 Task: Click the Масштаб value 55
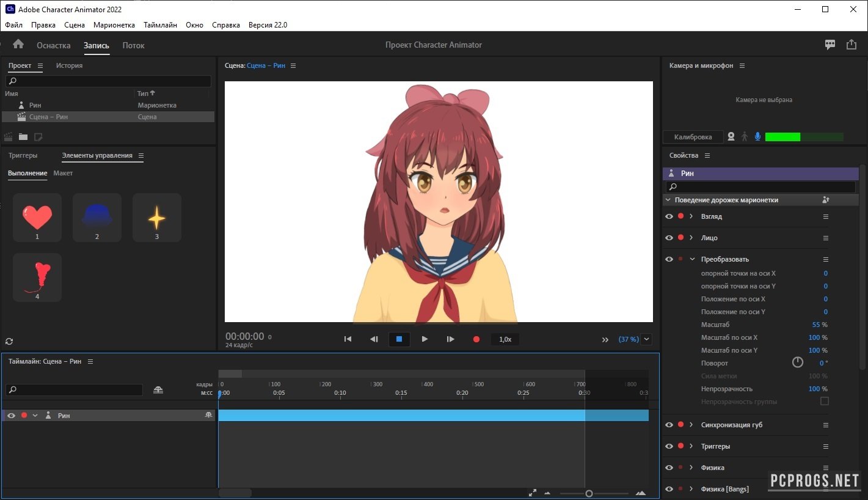(x=816, y=325)
